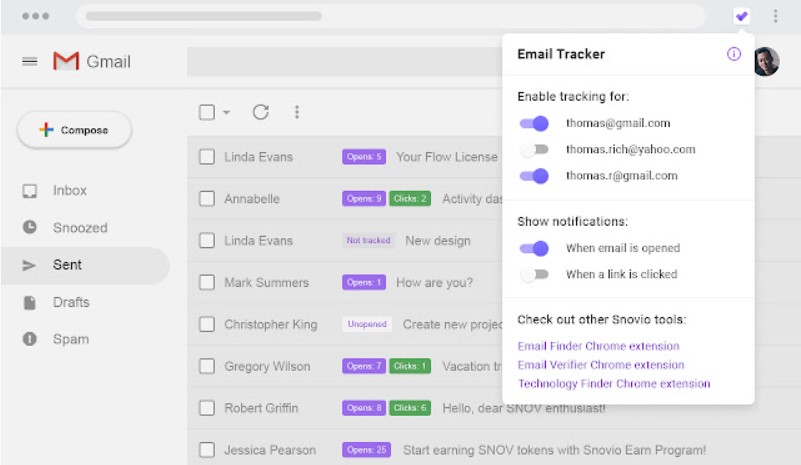Click the browser address bar
The height and width of the screenshot is (465, 801).
[x=391, y=16]
